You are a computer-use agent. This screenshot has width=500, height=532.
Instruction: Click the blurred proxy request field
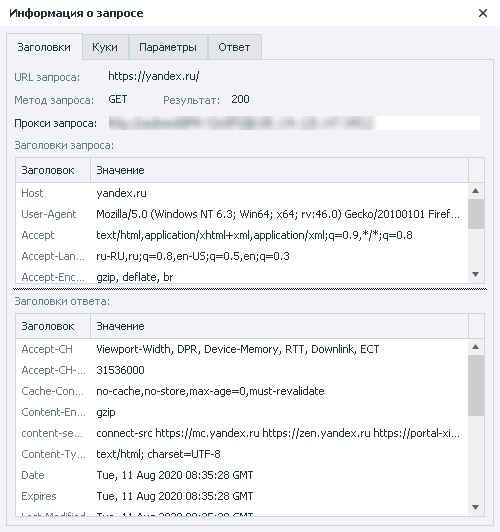(294, 123)
